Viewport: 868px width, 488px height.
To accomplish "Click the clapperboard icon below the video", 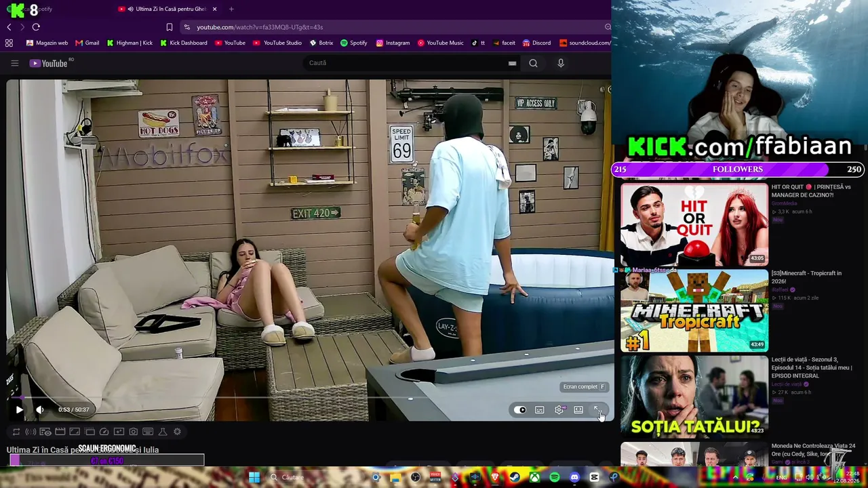I will [x=60, y=432].
